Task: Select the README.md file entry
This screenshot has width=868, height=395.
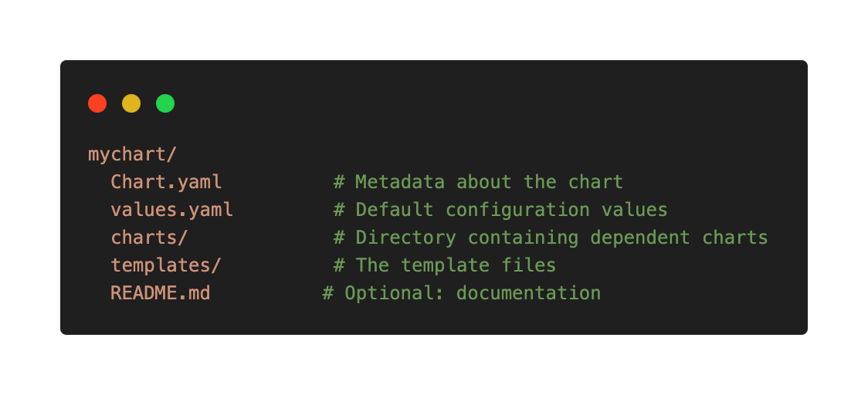Action: click(161, 292)
